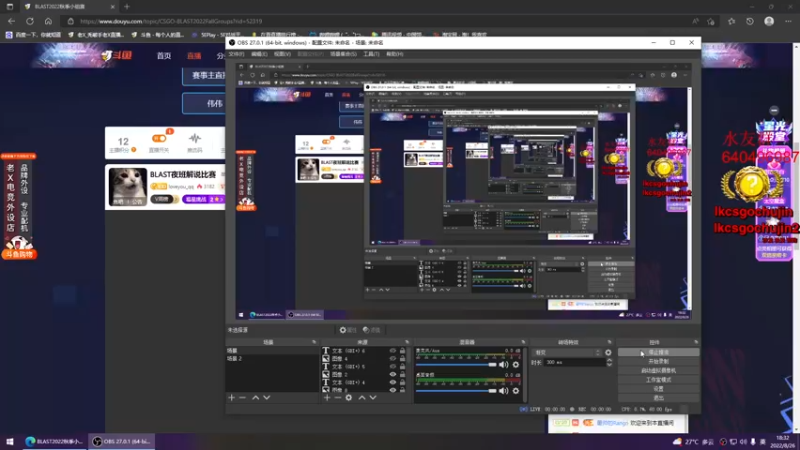
Task: Increase transition duration with up stepper
Action: [x=609, y=360]
